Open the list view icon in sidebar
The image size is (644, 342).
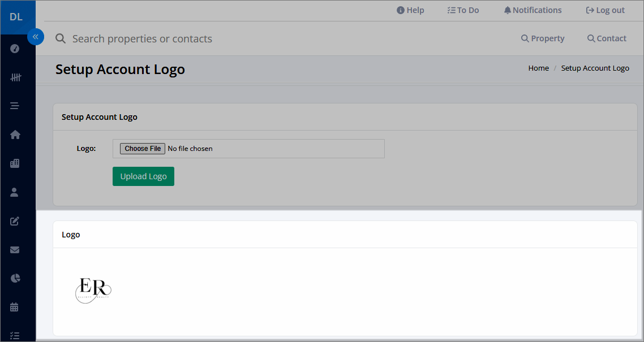point(14,106)
